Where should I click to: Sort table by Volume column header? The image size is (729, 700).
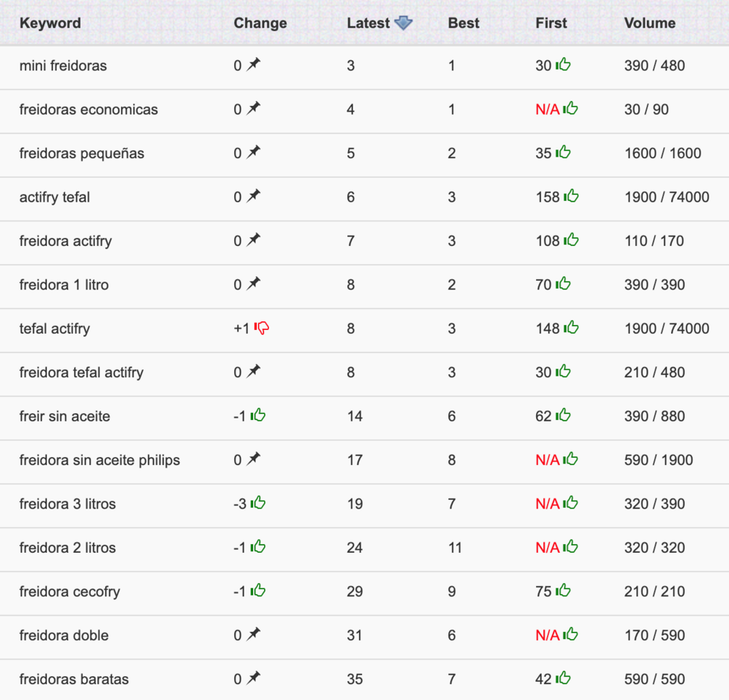[x=649, y=23]
